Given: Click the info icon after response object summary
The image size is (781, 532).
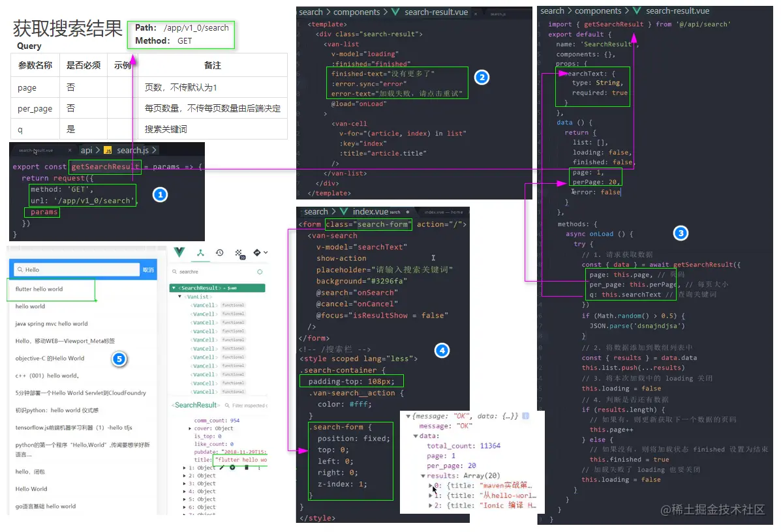Looking at the screenshot, I should [525, 415].
